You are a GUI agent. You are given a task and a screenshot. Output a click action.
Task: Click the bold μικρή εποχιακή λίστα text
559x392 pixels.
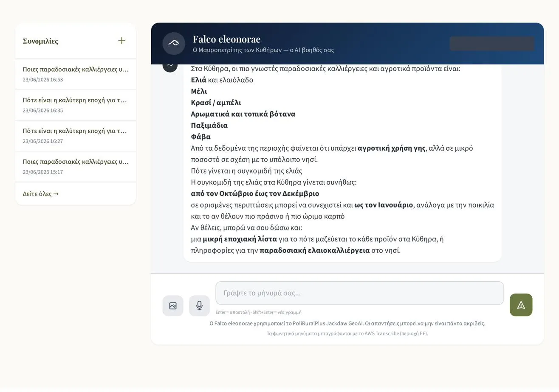pyautogui.click(x=240, y=239)
